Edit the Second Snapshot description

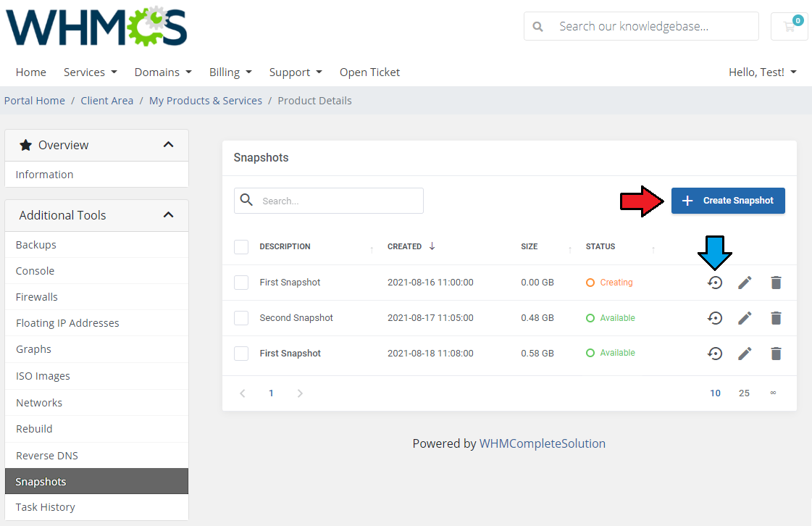pos(745,317)
